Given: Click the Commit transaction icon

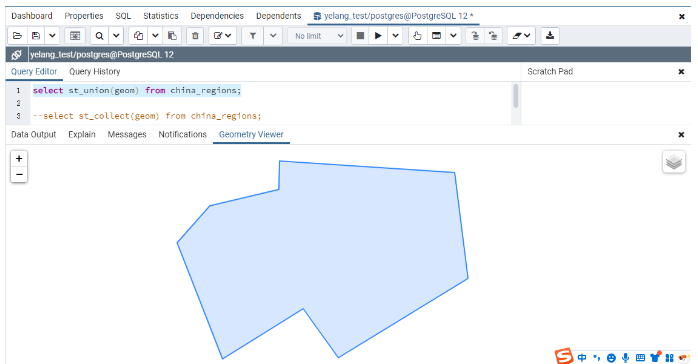Looking at the screenshot, I should pyautogui.click(x=475, y=36).
